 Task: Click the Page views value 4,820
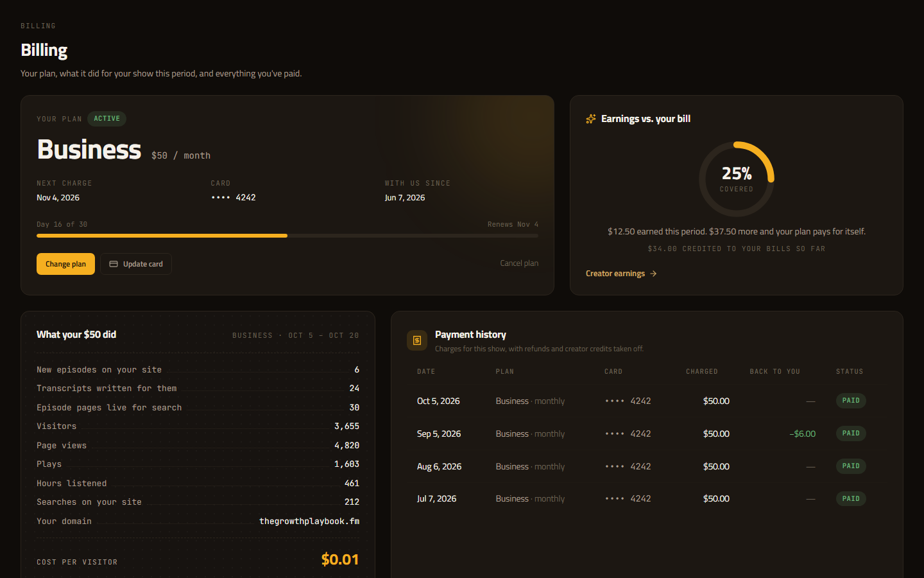[346, 446]
